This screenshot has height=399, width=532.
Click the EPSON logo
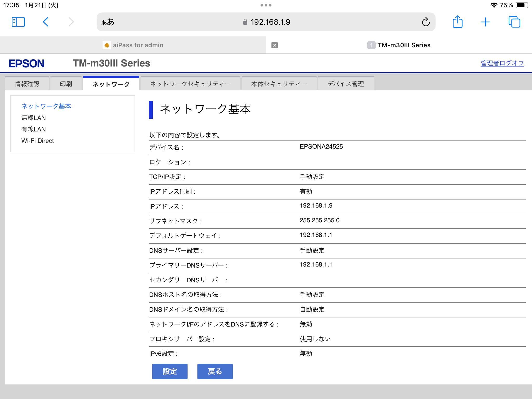pos(26,63)
